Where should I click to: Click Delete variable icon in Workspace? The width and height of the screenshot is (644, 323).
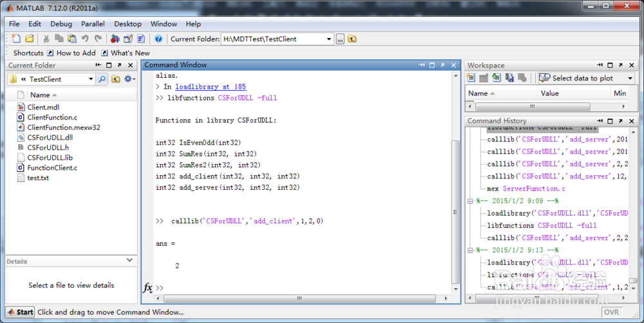[522, 78]
